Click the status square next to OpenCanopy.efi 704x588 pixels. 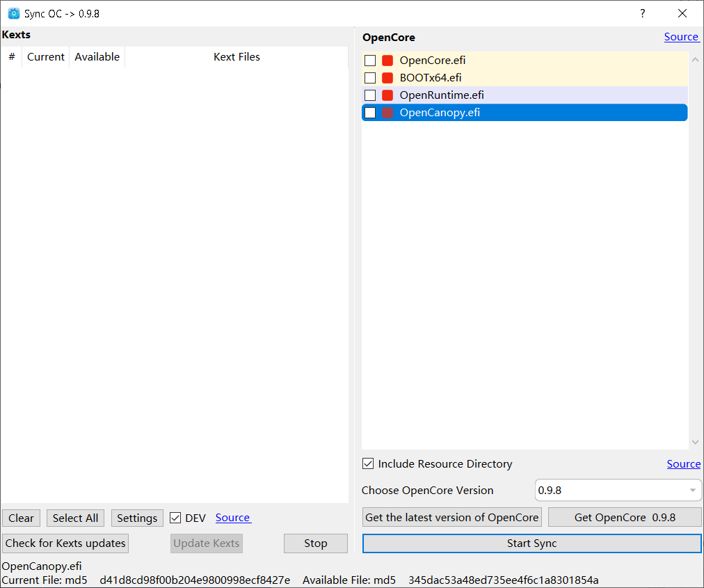[387, 113]
